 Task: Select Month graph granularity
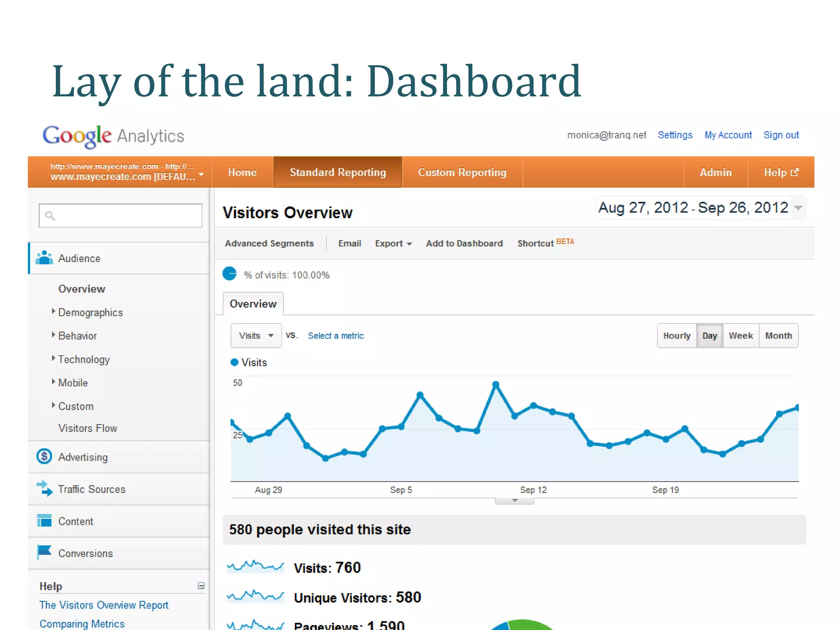(x=778, y=336)
